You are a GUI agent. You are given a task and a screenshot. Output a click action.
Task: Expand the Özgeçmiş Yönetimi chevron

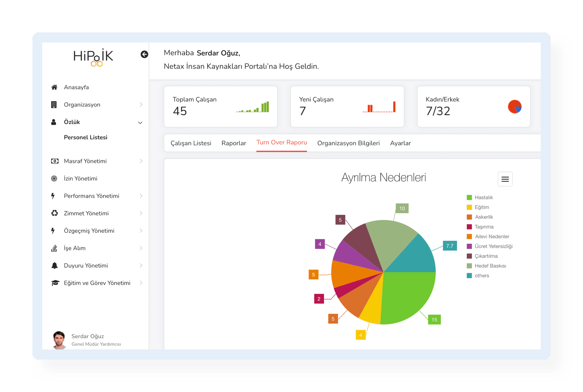click(141, 231)
